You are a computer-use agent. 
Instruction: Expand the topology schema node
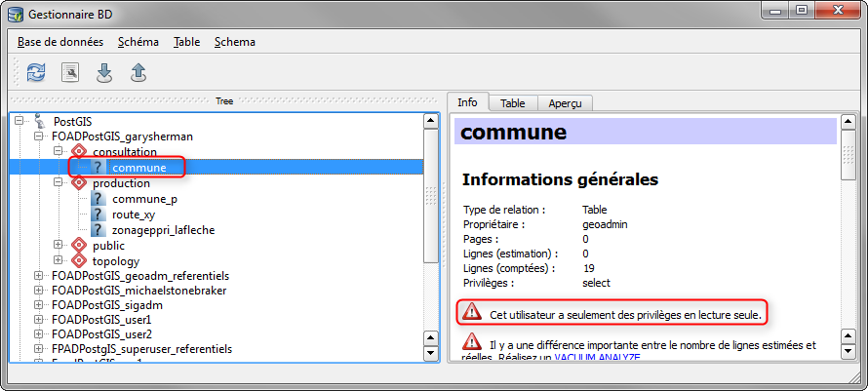coord(59,261)
